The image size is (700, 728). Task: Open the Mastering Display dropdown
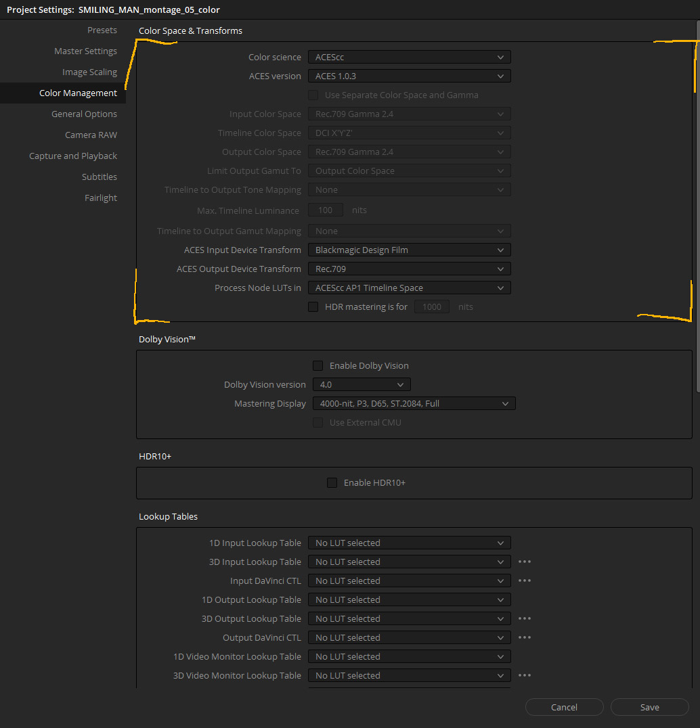pos(414,404)
